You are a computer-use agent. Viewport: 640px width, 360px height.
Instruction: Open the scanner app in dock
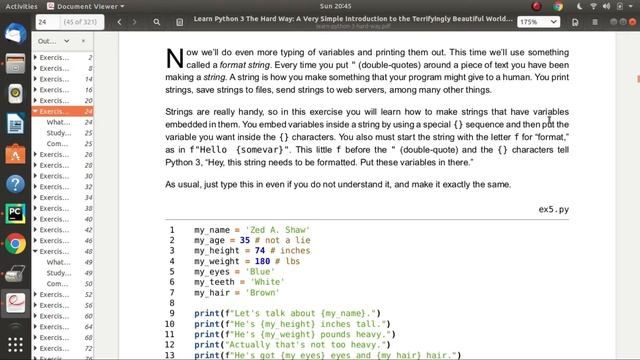15,273
